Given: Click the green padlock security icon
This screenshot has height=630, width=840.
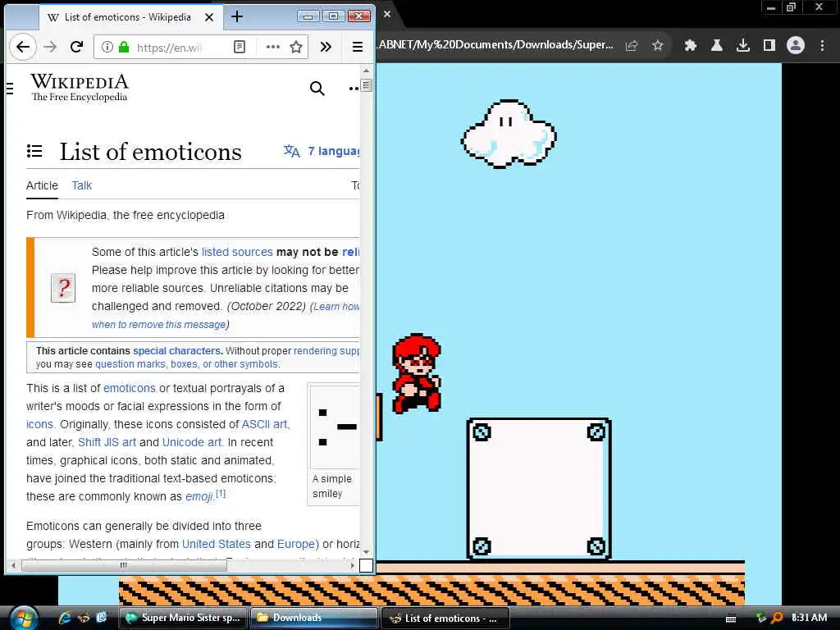Looking at the screenshot, I should click(x=124, y=47).
